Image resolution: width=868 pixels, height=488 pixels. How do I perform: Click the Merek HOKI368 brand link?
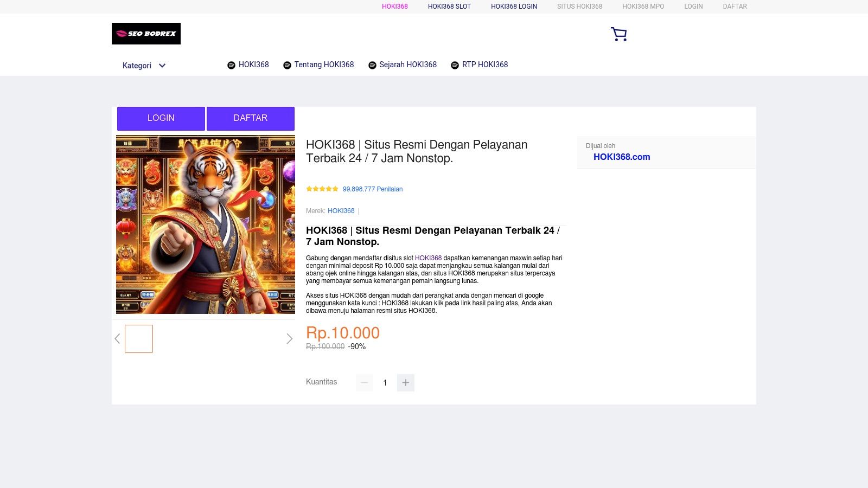pos(341,211)
